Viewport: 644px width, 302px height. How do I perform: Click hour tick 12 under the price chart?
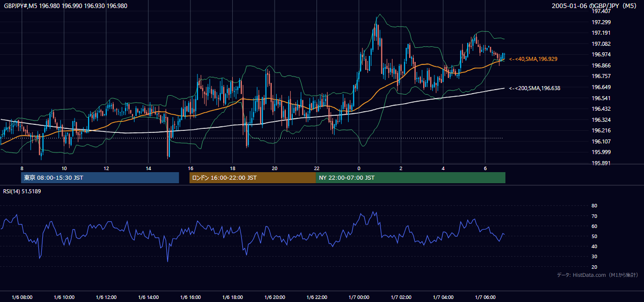[106, 168]
